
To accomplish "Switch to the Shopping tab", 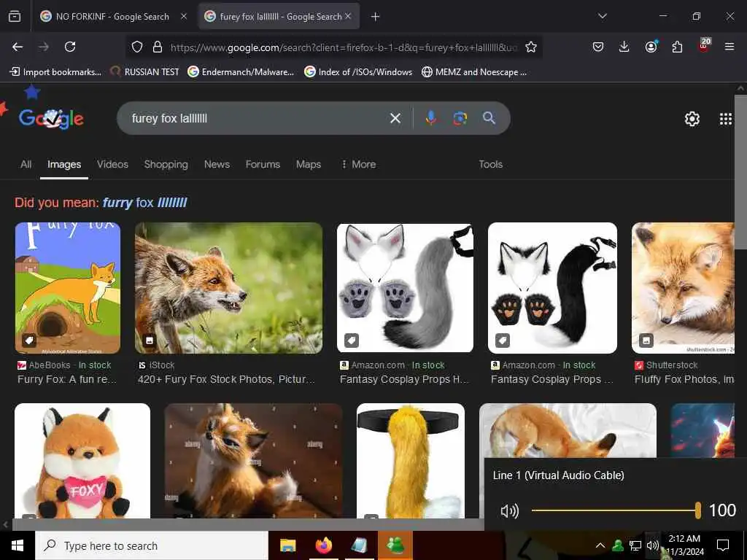I will [x=166, y=164].
